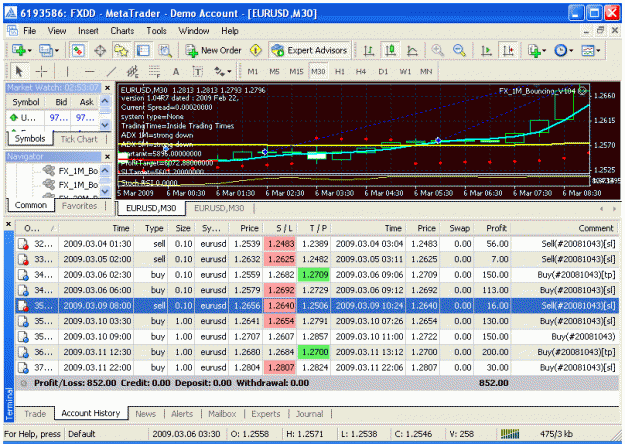625x444 pixels.
Task: Toggle the H1 timeframe button
Action: tap(340, 72)
